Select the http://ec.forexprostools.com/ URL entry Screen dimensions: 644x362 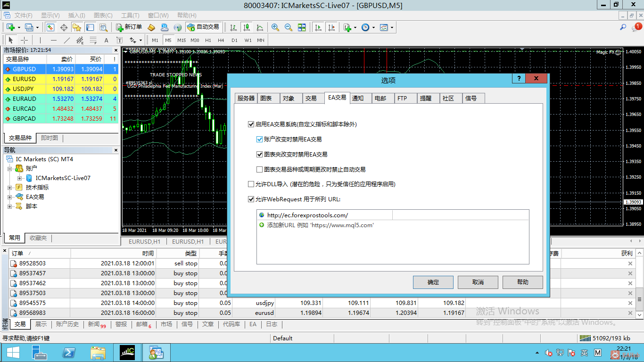pos(393,215)
